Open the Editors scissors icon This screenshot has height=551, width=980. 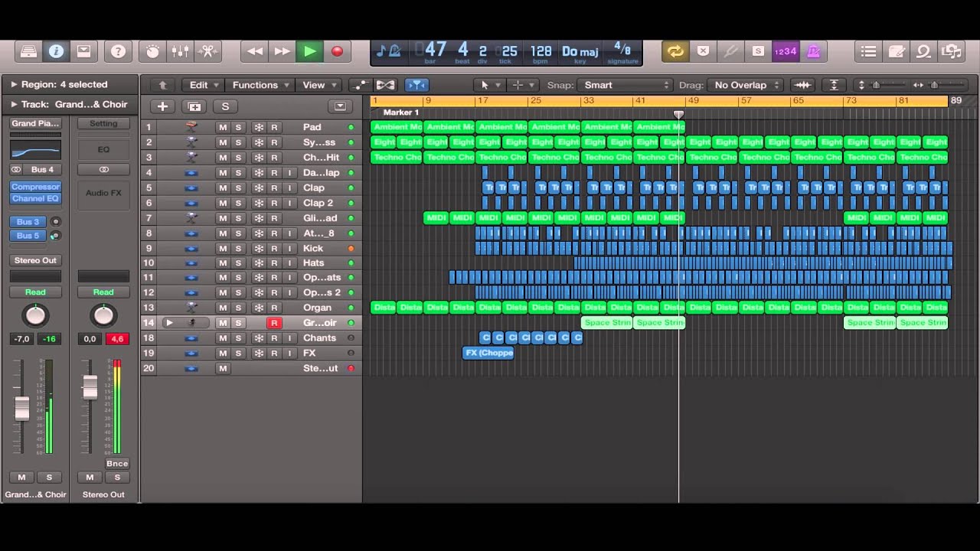pos(207,51)
